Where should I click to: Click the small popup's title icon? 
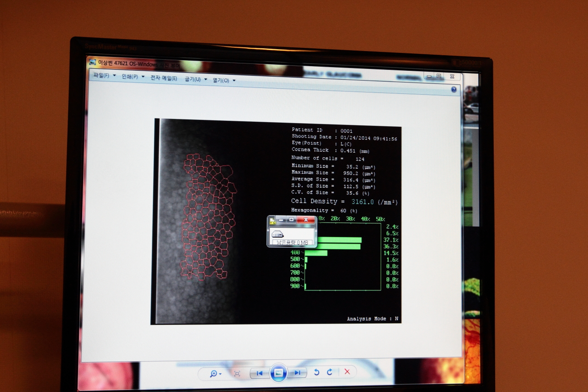tap(272, 220)
